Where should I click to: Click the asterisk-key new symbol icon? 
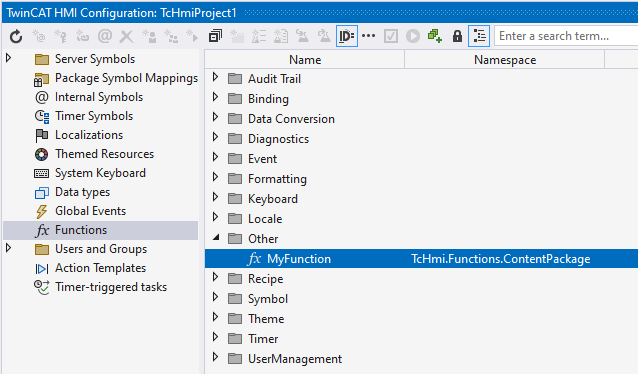coord(61,36)
